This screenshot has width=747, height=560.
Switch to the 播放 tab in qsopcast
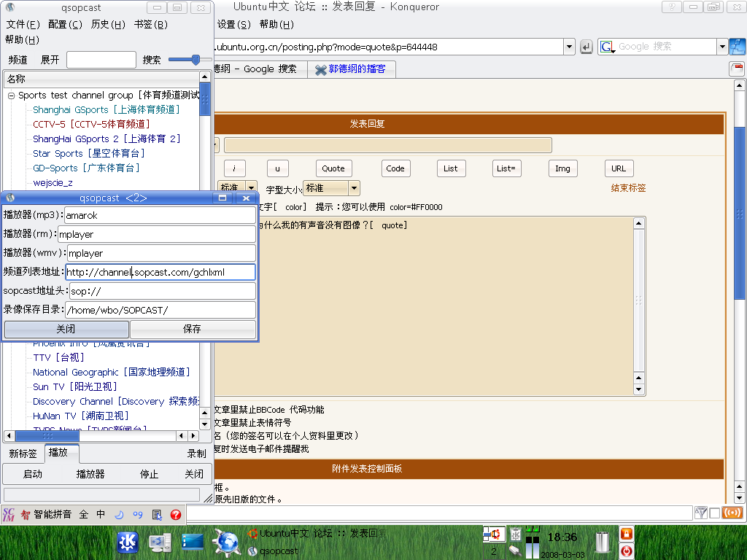pyautogui.click(x=61, y=453)
